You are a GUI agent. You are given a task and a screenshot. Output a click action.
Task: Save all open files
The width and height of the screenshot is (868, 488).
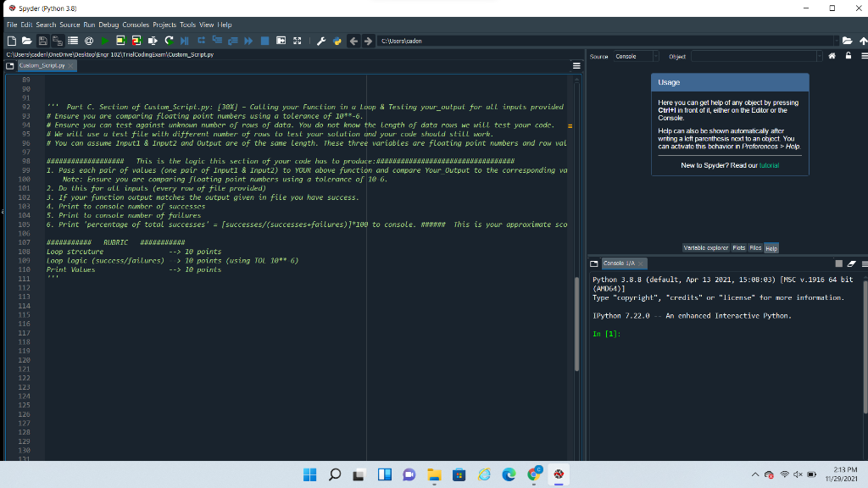tap(57, 41)
